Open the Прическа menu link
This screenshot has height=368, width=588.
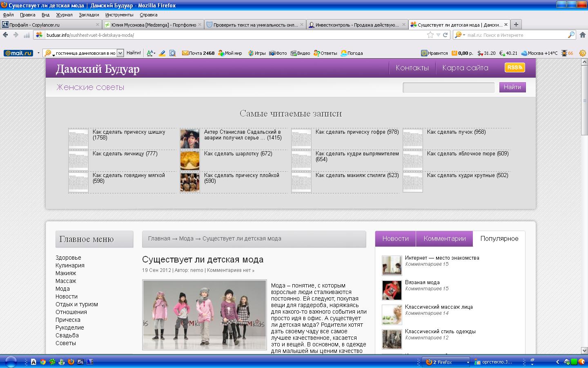(68, 320)
